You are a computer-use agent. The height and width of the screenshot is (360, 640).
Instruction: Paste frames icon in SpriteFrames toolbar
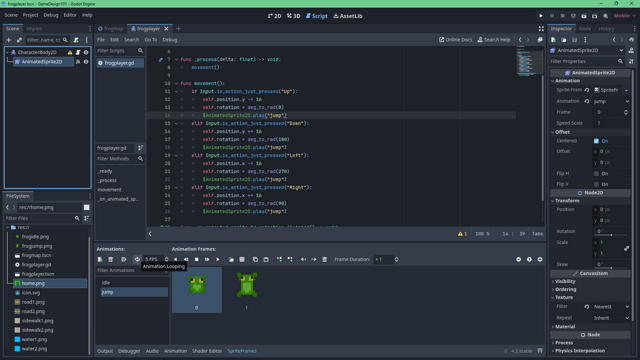pos(266,260)
